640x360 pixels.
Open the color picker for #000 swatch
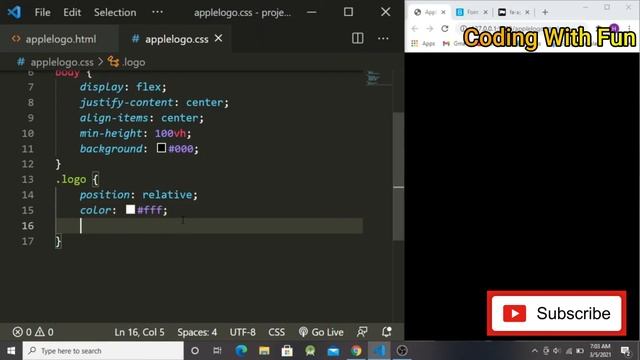pyautogui.click(x=162, y=148)
